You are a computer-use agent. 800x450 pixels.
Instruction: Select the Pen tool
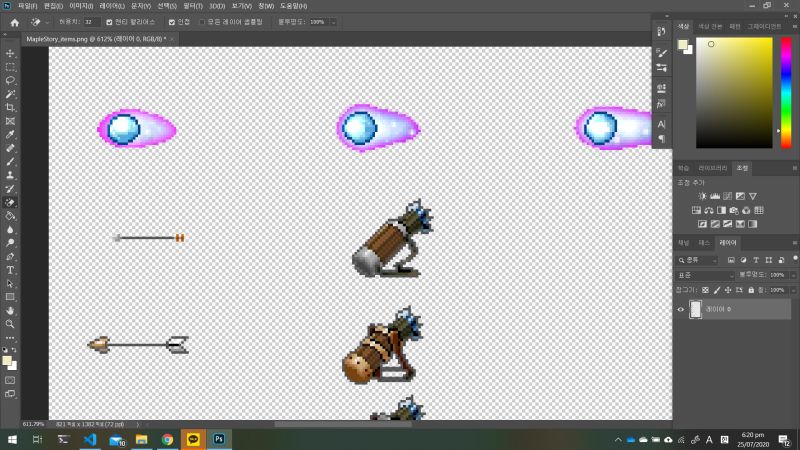tap(10, 257)
